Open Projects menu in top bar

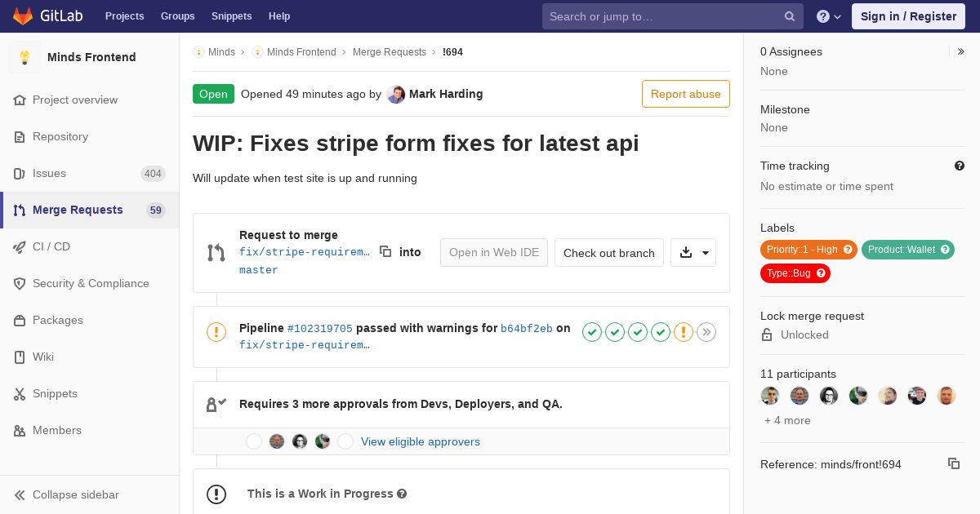[125, 16]
